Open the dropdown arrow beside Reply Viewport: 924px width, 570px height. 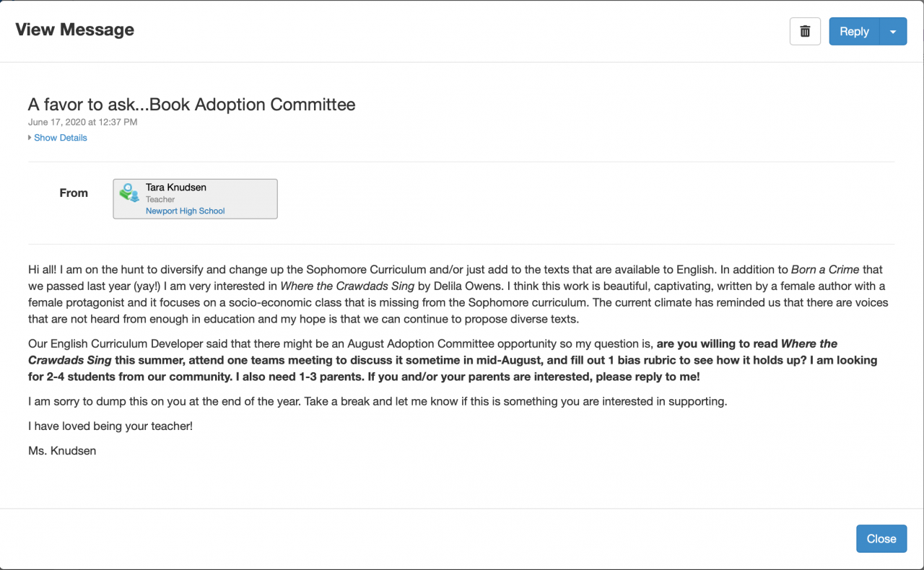[x=893, y=32]
